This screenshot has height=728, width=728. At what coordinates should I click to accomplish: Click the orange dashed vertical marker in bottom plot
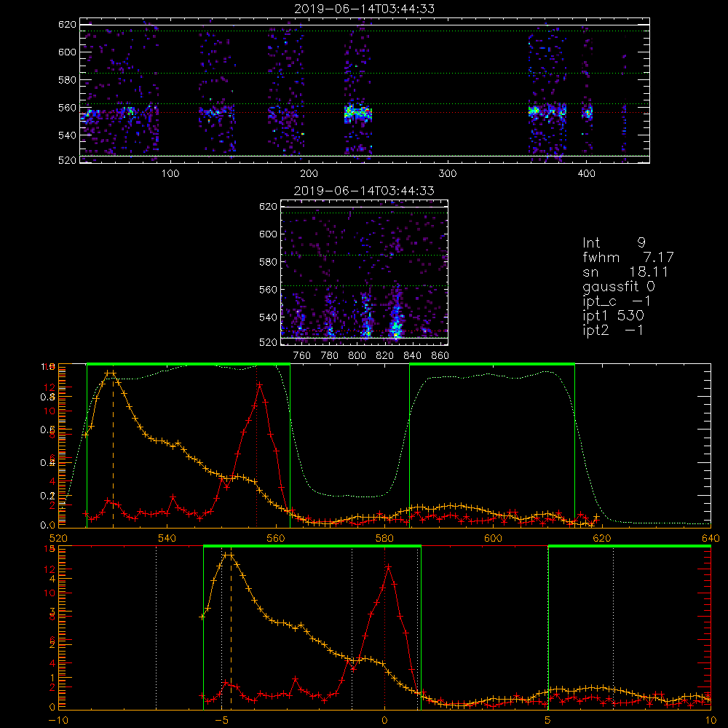[x=232, y=631]
